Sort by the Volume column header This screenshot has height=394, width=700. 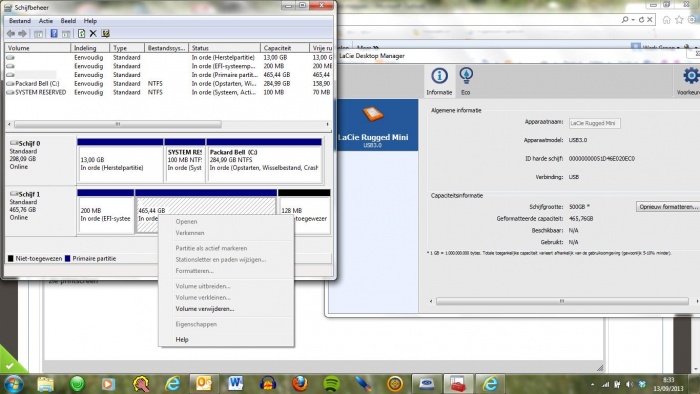38,48
